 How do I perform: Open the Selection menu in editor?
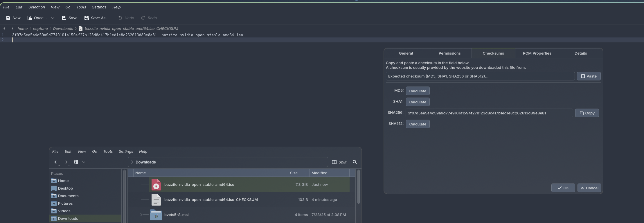37,7
